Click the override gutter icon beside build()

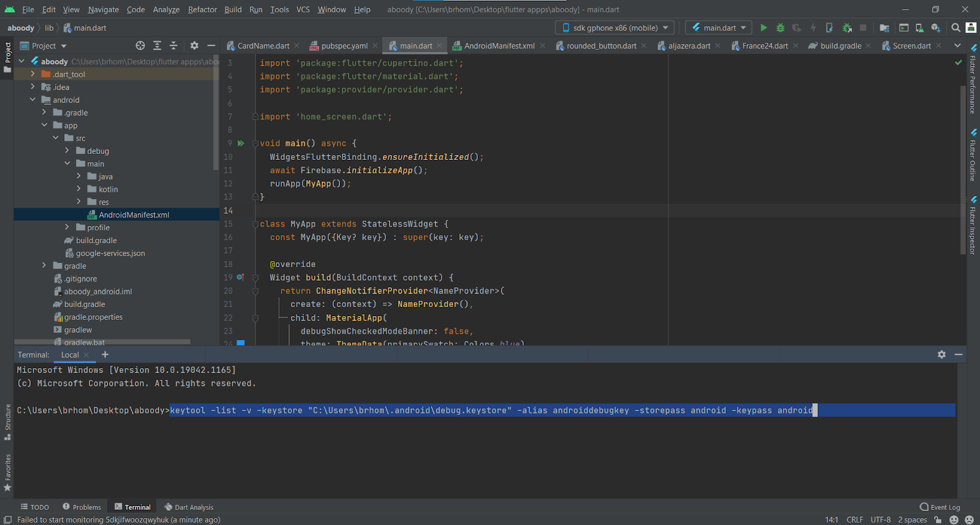tap(241, 278)
